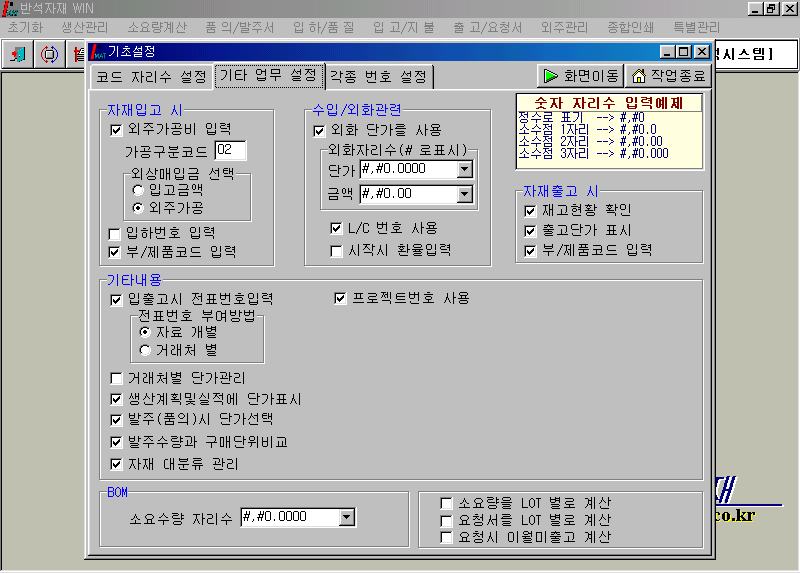Image resolution: width=800 pixels, height=573 pixels.
Task: Click the circular refresh toolbar icon
Action: tap(49, 54)
